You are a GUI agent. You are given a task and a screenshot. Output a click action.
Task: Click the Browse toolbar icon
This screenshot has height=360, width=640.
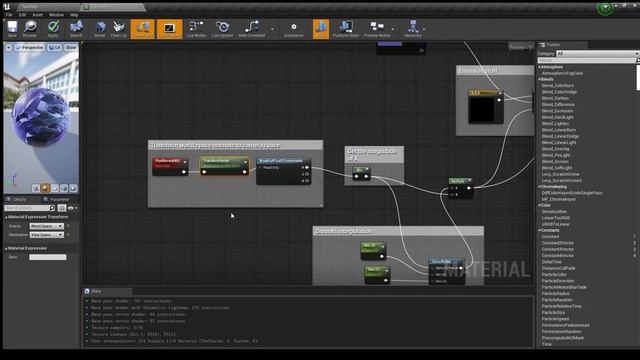point(30,29)
